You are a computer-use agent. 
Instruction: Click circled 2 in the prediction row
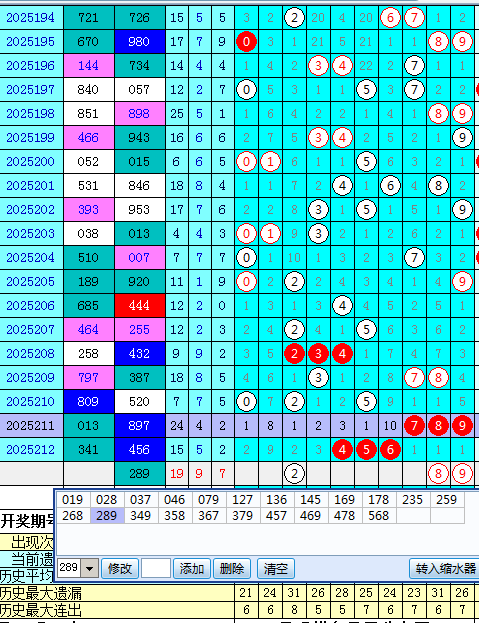(294, 473)
